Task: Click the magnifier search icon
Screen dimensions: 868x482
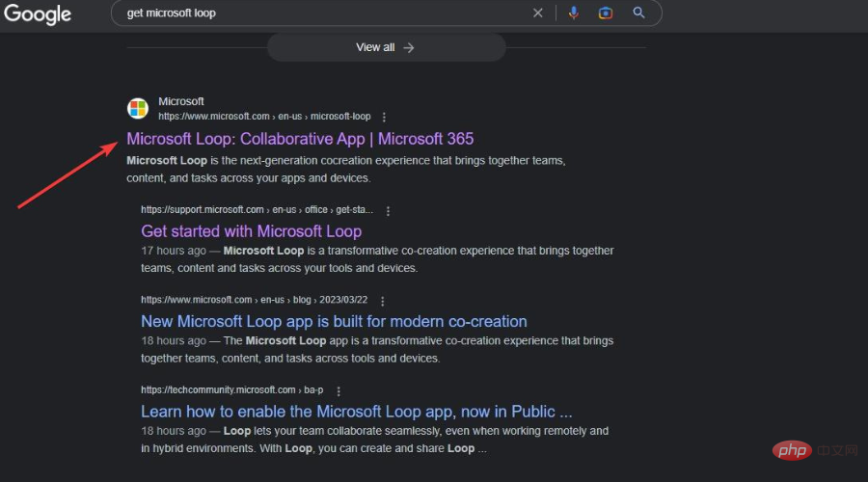Action: pyautogui.click(x=638, y=13)
